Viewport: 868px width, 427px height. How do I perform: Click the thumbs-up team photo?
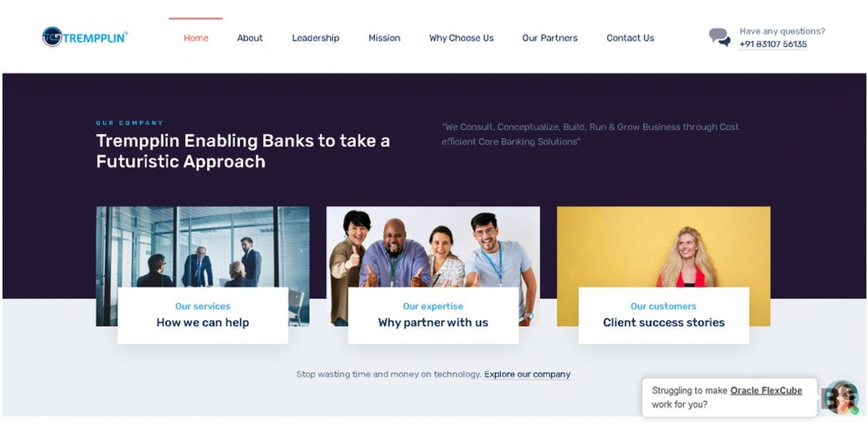[x=433, y=246]
